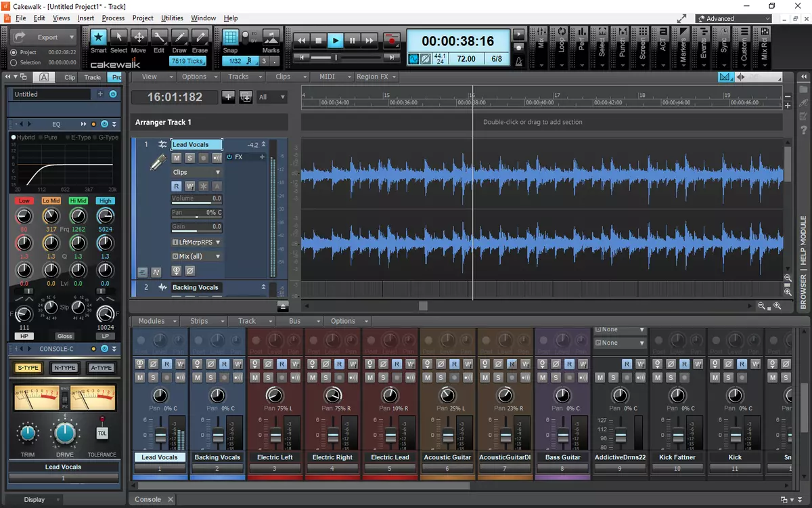Open the Modules menu in console
The height and width of the screenshot is (508, 812).
[x=156, y=321]
